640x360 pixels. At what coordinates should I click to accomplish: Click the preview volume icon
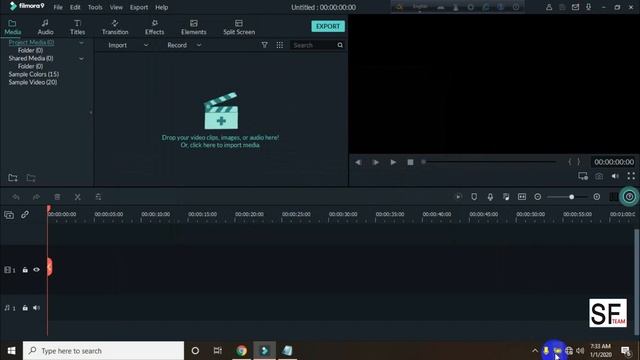[x=615, y=176]
